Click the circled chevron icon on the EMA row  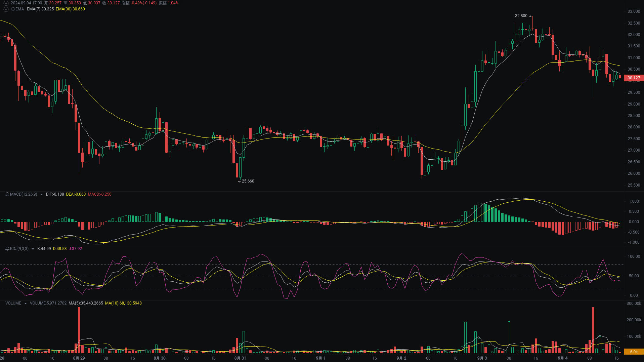6,9
